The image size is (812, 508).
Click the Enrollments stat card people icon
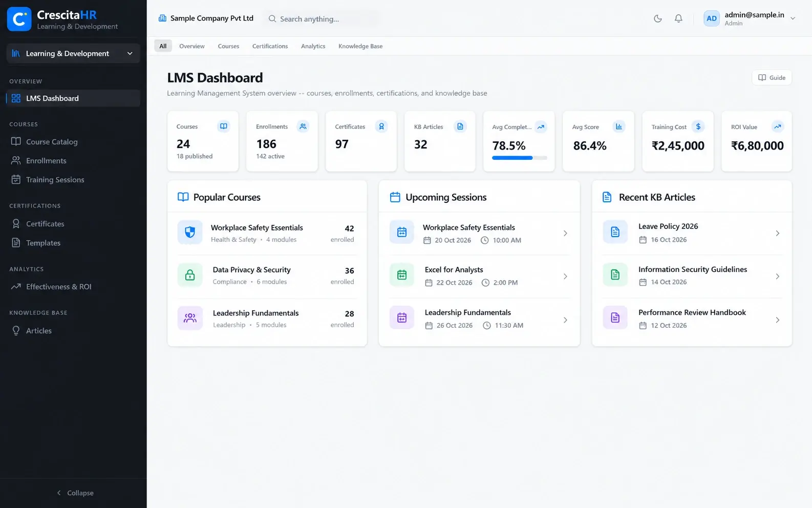(x=303, y=126)
